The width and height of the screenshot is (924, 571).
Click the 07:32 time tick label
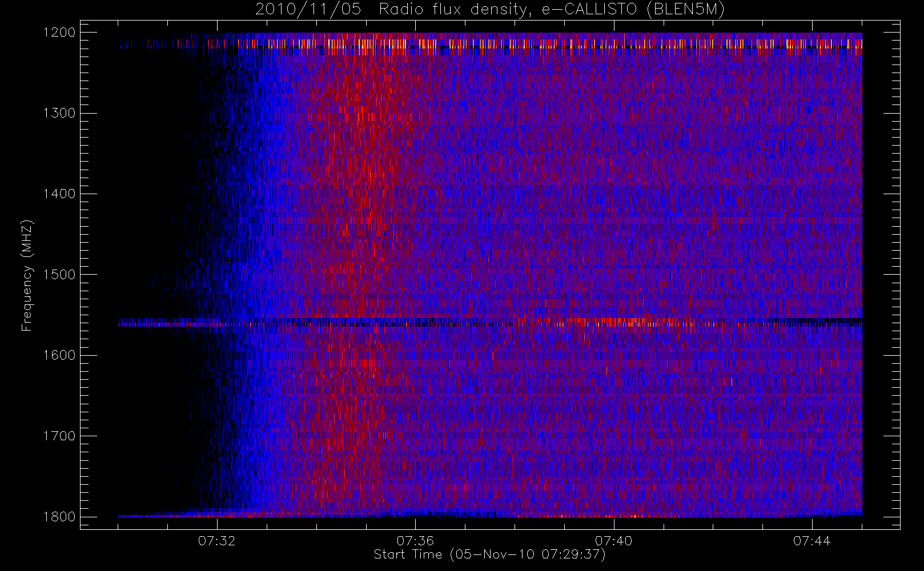point(217,541)
